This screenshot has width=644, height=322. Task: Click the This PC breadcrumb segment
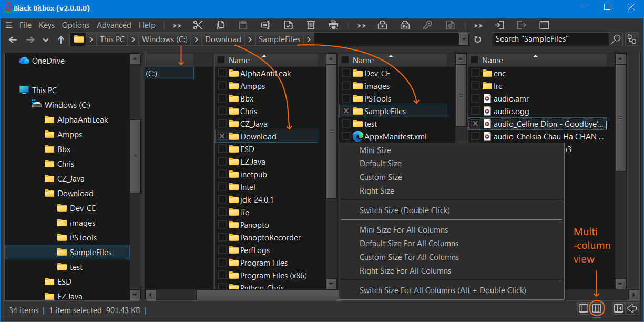113,39
